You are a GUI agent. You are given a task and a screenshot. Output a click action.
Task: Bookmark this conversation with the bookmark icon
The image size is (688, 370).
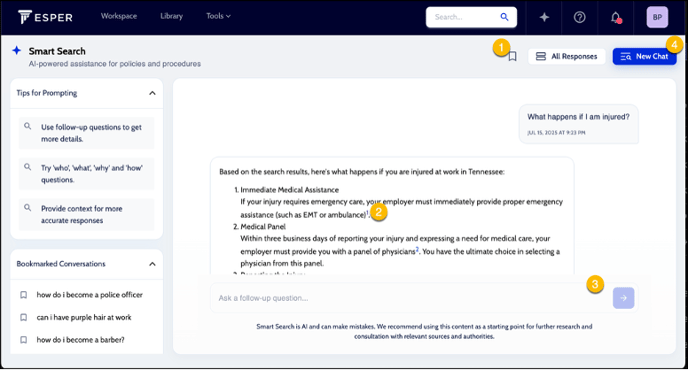[512, 57]
